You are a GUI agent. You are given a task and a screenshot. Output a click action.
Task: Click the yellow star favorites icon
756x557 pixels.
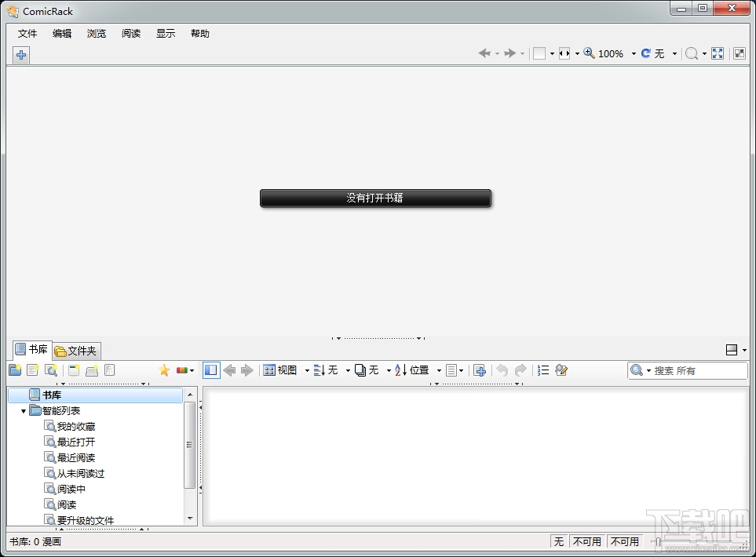164,370
